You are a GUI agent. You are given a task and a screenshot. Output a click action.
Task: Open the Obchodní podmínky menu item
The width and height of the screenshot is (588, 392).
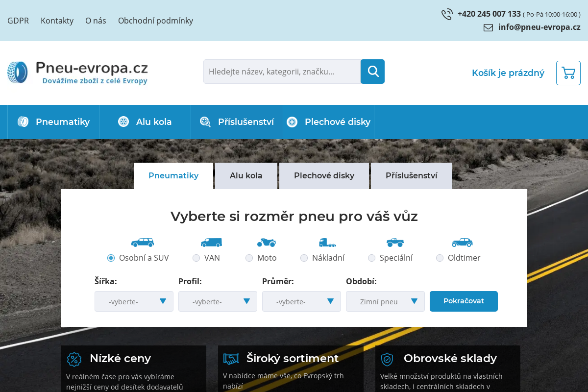[x=155, y=21]
